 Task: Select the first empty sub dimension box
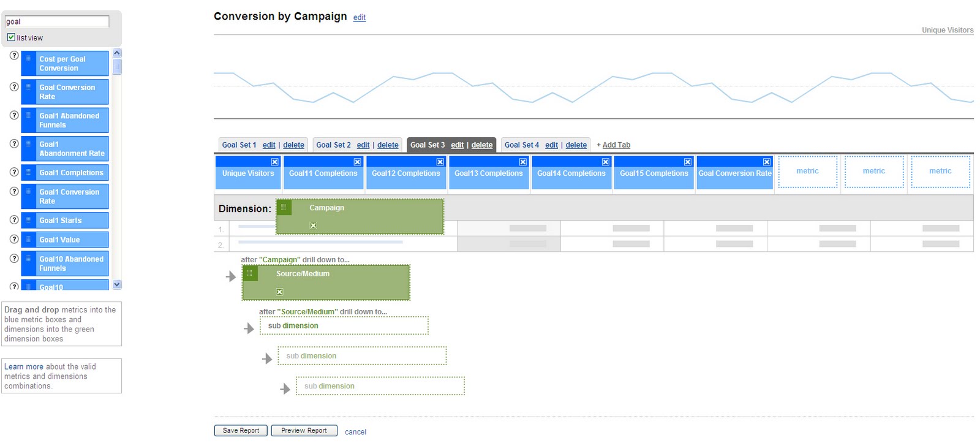(344, 326)
